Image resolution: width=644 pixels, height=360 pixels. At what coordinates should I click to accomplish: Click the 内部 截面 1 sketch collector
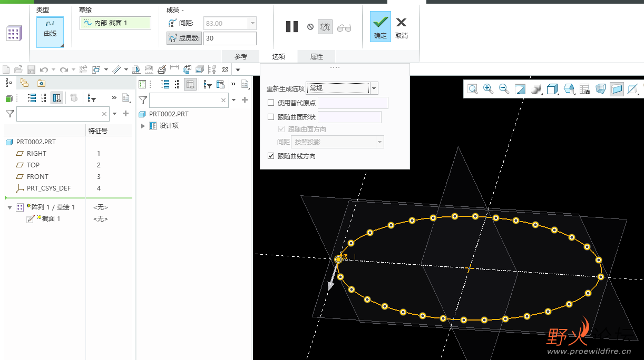coord(115,23)
